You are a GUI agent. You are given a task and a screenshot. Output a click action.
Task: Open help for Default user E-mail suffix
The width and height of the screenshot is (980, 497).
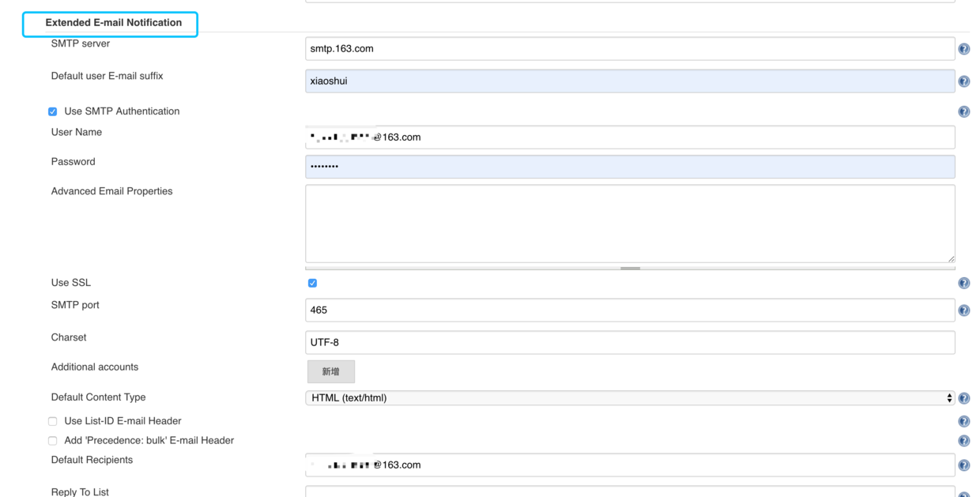(x=963, y=81)
